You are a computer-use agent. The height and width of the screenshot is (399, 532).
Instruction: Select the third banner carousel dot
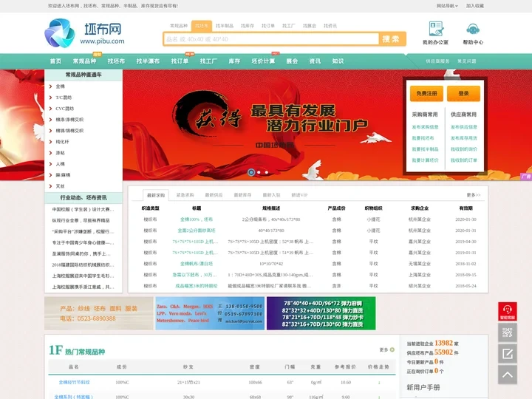(x=267, y=172)
